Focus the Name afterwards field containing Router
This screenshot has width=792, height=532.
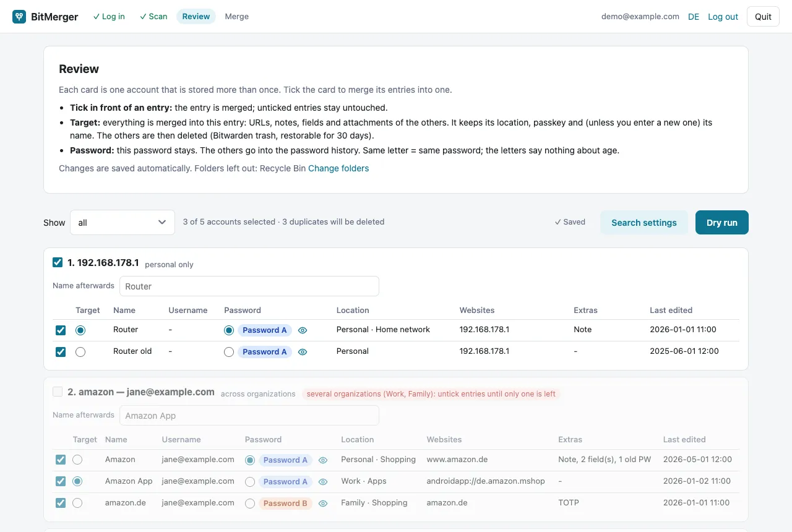click(249, 286)
